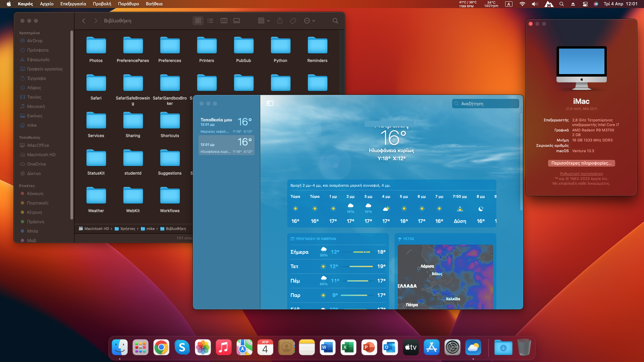Open the Ρυθμιστική πιστοποίηση link

coord(581,174)
